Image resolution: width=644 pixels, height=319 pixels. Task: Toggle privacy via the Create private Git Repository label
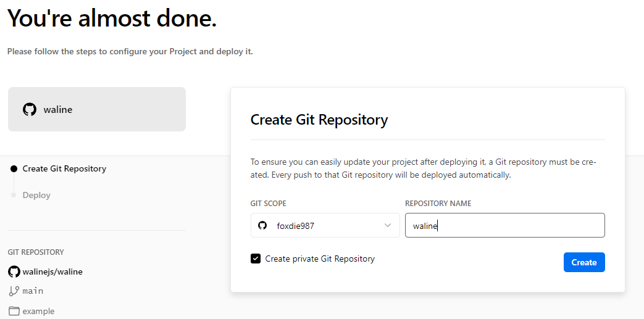(320, 259)
